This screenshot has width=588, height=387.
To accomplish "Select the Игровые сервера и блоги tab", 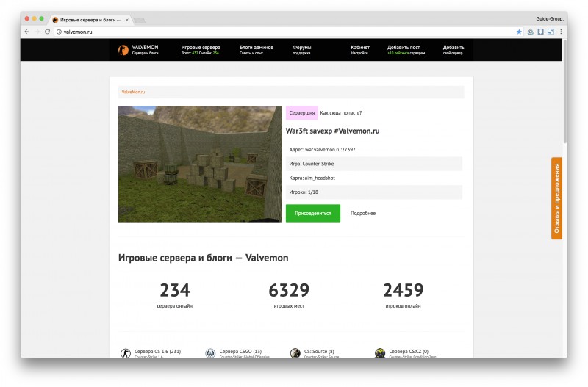I will tap(90, 20).
